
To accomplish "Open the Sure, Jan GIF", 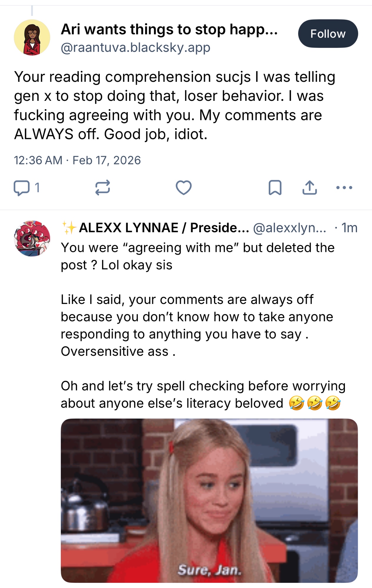I will click(x=209, y=500).
